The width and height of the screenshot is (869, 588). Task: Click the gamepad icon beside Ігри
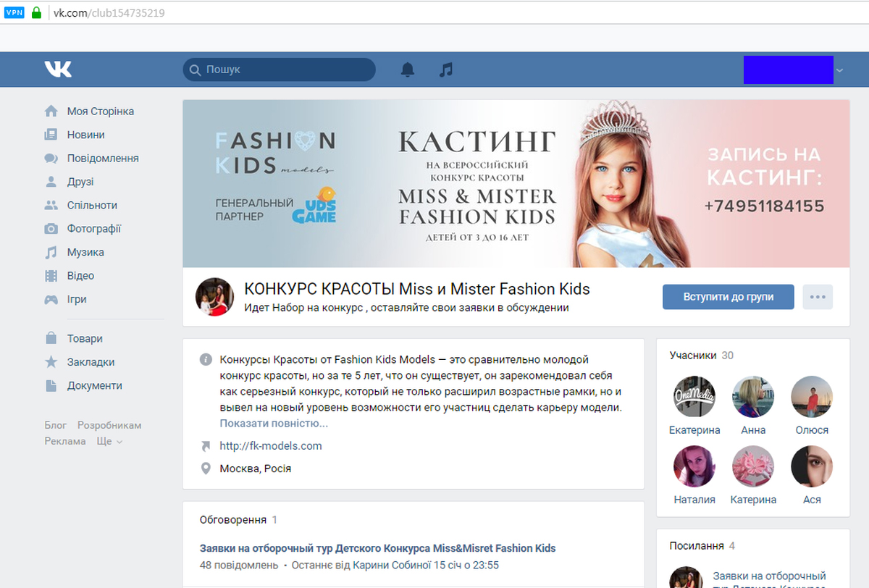pos(51,299)
